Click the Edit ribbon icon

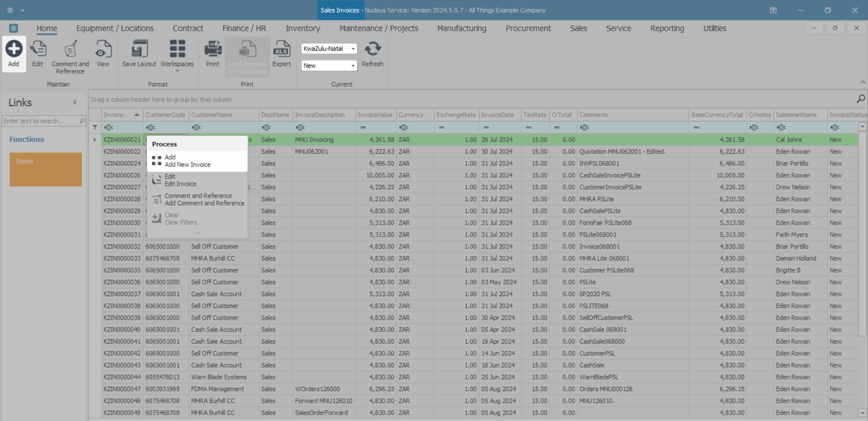click(38, 49)
